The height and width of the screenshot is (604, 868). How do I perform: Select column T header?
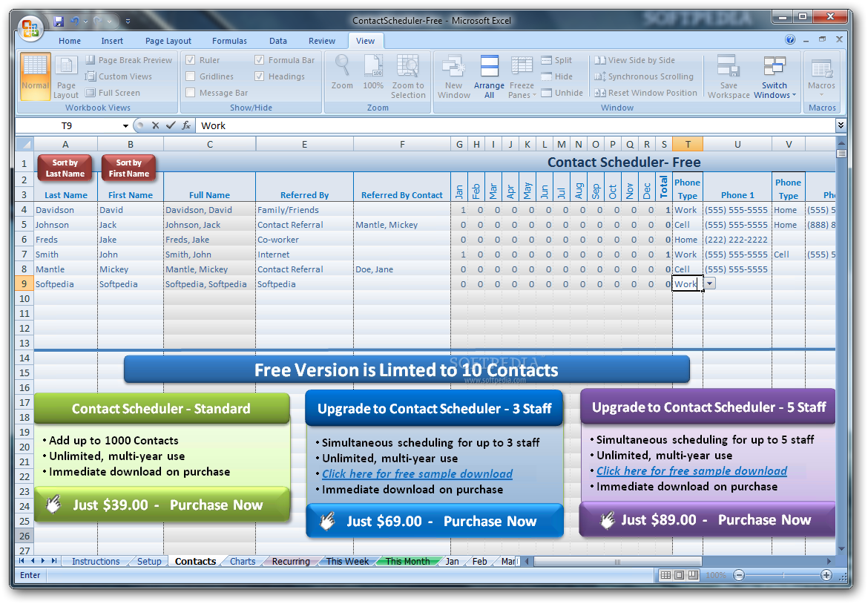pos(688,145)
